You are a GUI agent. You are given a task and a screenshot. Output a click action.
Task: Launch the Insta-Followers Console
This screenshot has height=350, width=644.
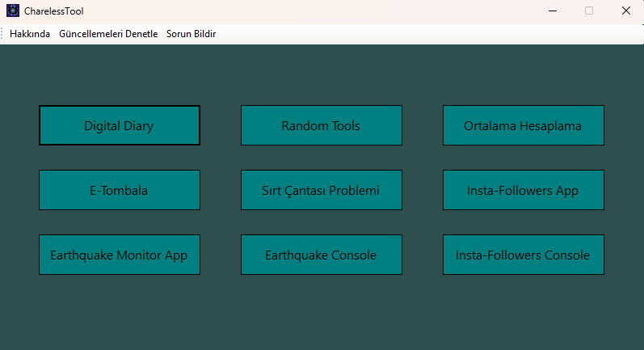(523, 255)
